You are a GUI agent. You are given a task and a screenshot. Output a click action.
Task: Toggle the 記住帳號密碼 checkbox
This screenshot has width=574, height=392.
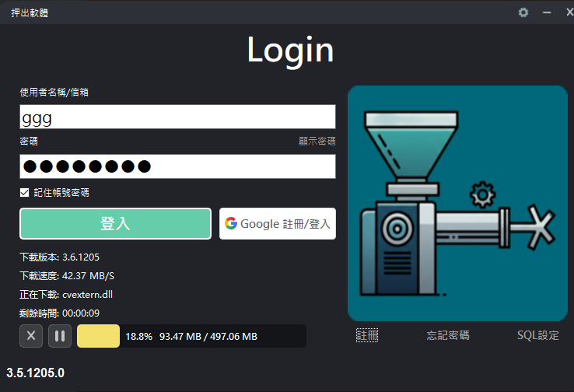(25, 192)
